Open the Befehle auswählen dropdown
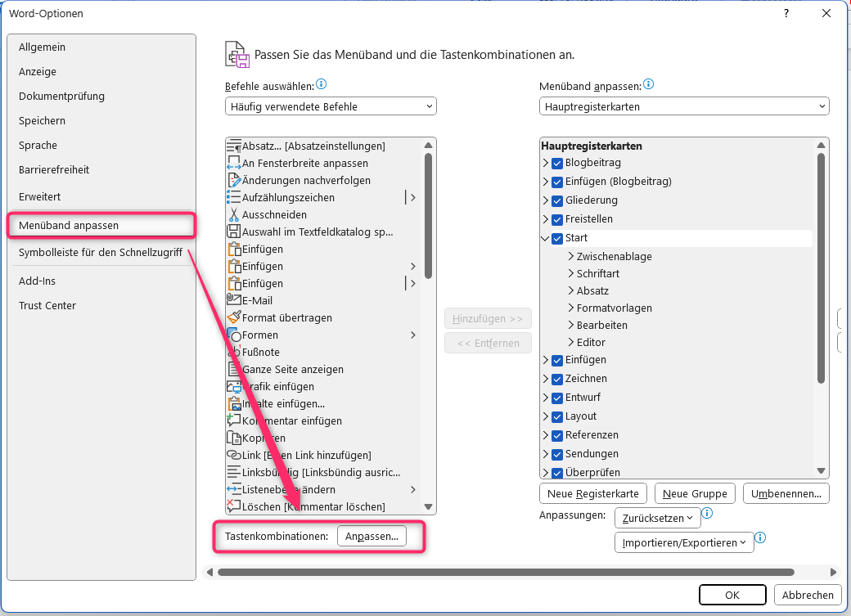Viewport: 851px width, 616px height. click(331, 106)
